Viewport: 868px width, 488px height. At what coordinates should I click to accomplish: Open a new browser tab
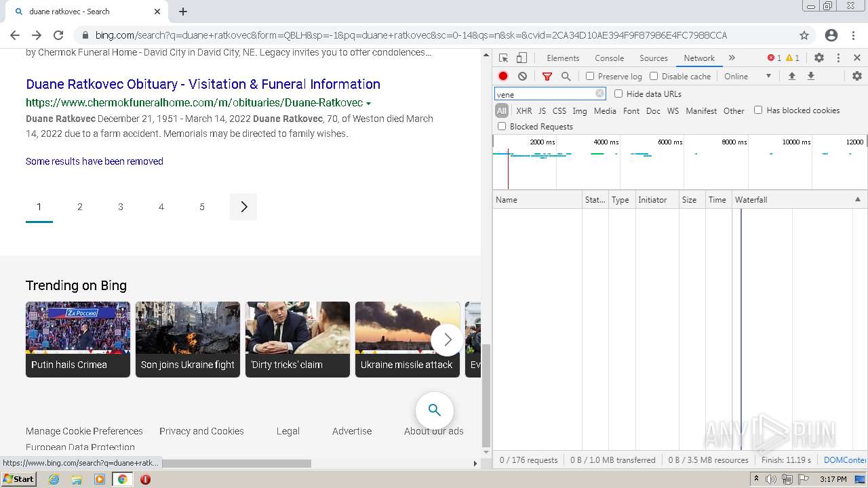(183, 12)
